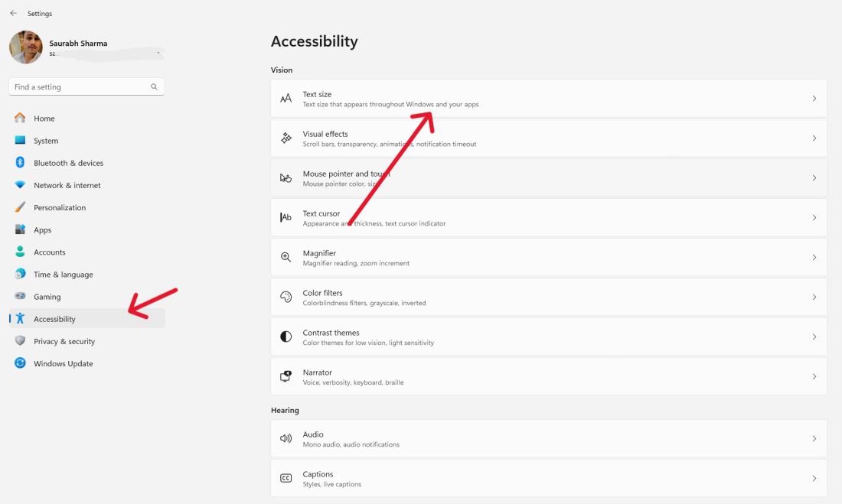
Task: Open Magnifier via the magnifying glass icon
Action: click(286, 257)
